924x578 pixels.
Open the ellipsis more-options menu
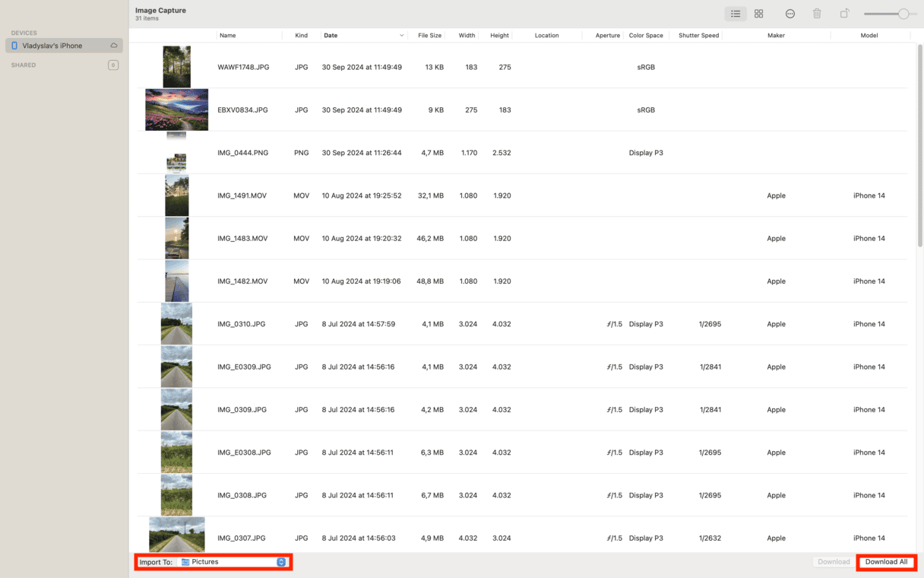(790, 14)
